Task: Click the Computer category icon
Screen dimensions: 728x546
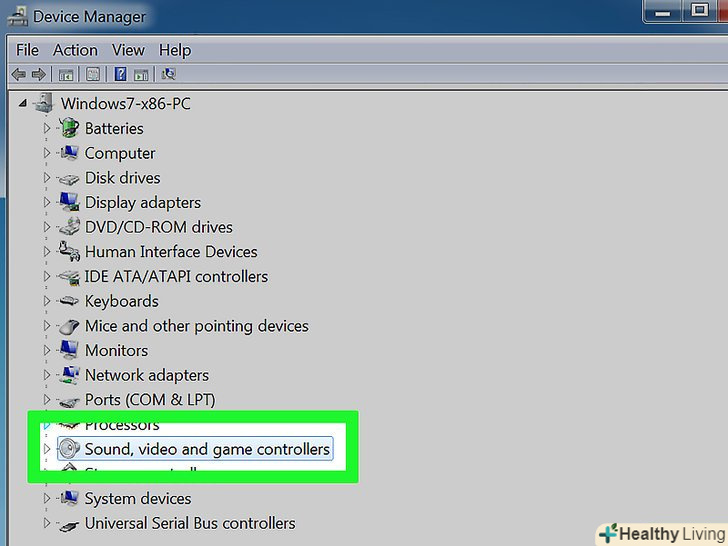Action: point(69,152)
